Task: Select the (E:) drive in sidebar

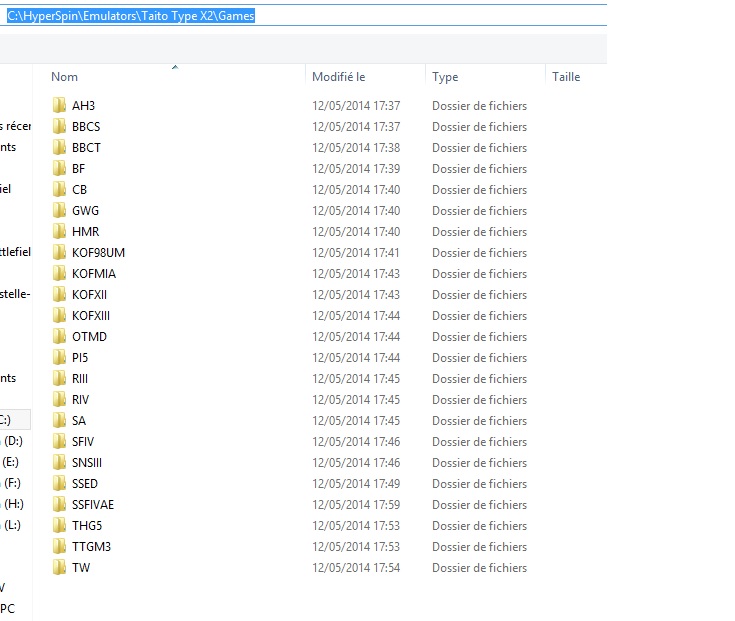Action: coord(10,462)
